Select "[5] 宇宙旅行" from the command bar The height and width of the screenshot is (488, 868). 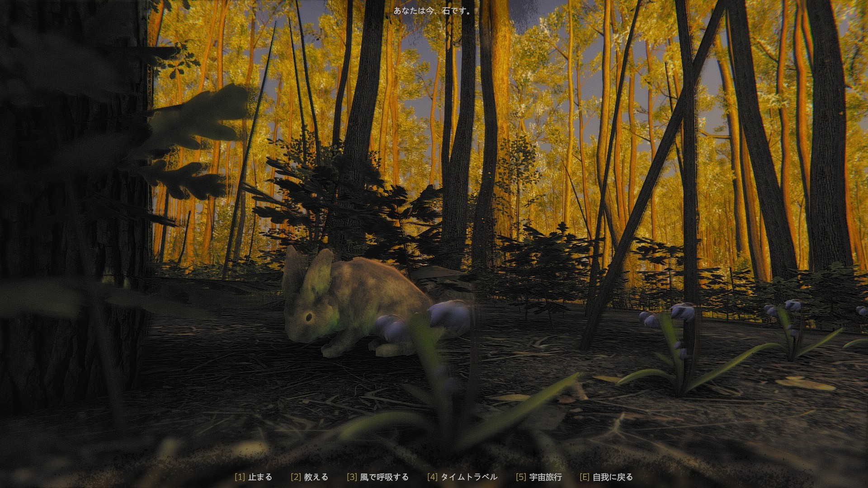[539, 477]
